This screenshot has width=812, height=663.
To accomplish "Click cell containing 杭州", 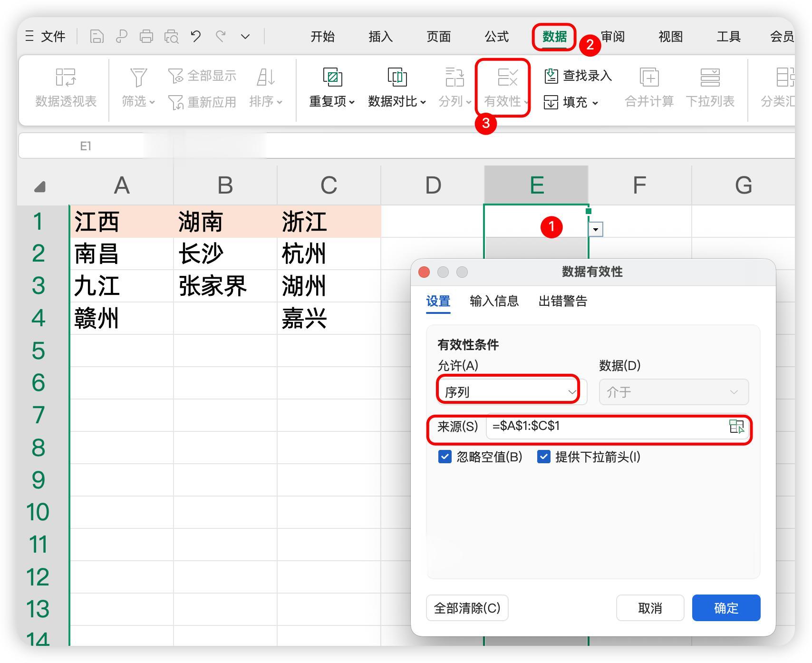I will point(329,254).
